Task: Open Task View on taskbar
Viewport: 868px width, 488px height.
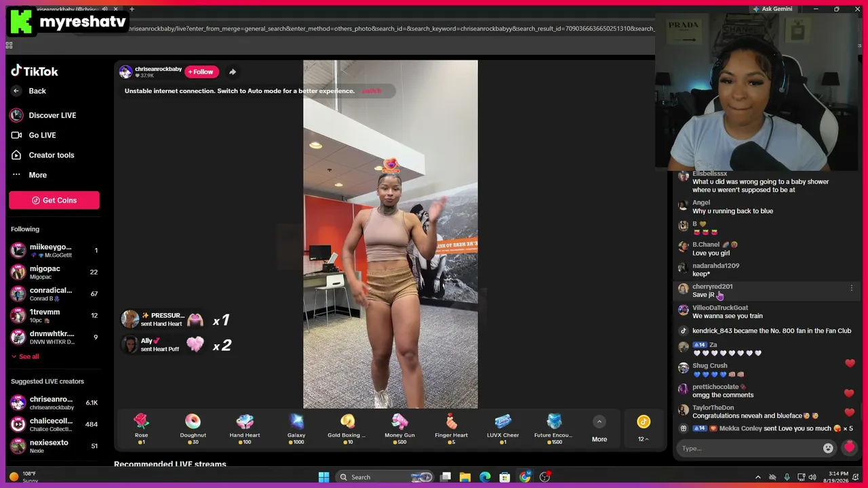Action: pos(446,477)
